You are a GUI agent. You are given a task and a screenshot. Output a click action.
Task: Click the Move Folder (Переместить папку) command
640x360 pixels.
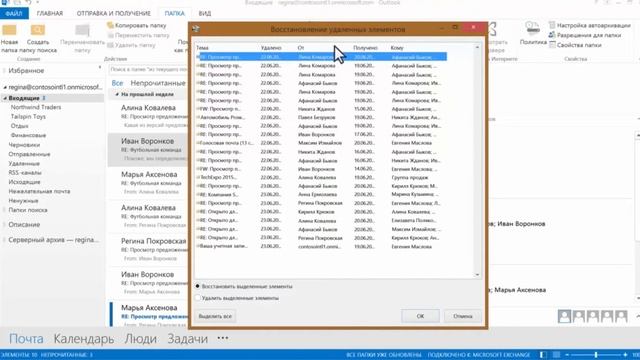point(138,35)
